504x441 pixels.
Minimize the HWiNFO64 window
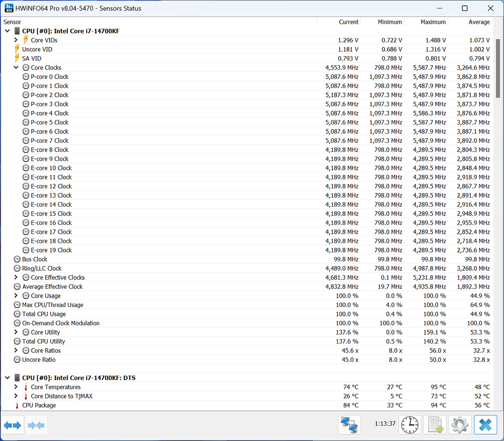[440, 8]
